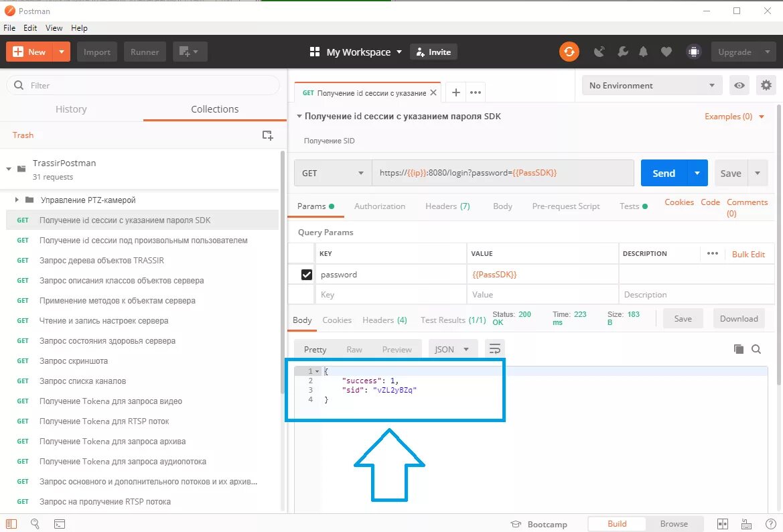Open find and replace in status bar
The image size is (783, 532).
(x=35, y=524)
